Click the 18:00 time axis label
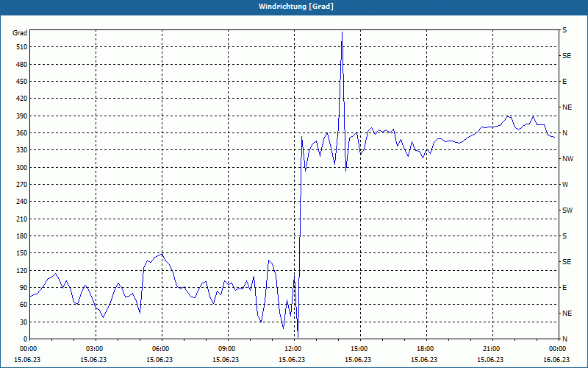Screen dimensions: 588x368 tap(426, 349)
